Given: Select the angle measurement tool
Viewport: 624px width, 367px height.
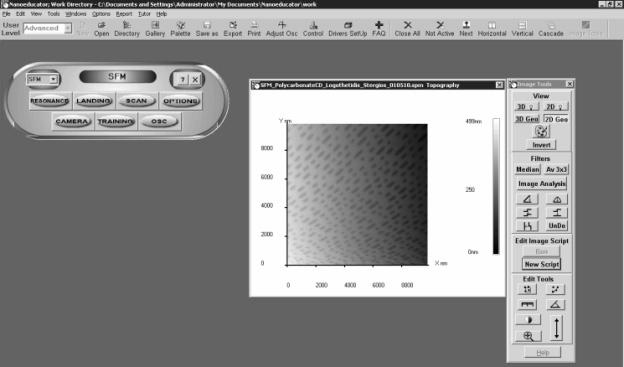Looking at the screenshot, I should click(556, 305).
